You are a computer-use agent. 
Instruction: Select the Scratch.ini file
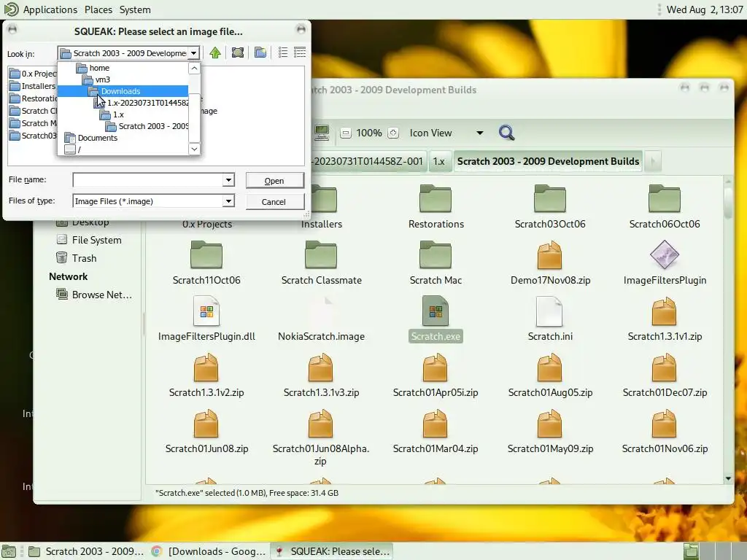(x=550, y=311)
